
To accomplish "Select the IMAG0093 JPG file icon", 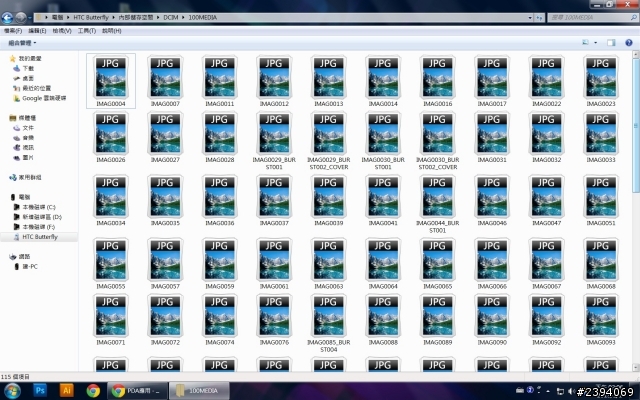I will point(601,316).
